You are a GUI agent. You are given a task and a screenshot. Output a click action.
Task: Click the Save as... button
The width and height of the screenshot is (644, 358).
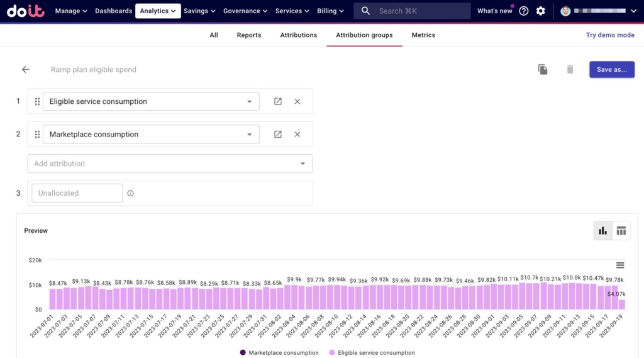[x=611, y=69]
